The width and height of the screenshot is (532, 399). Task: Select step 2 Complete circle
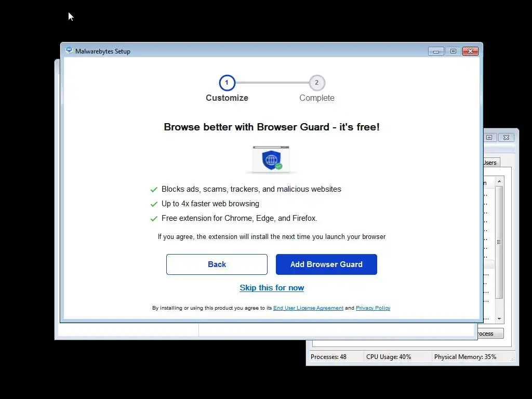pyautogui.click(x=317, y=83)
